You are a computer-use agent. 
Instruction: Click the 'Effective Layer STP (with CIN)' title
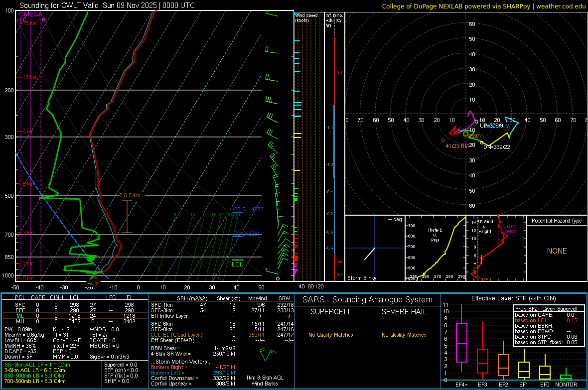pyautogui.click(x=513, y=298)
